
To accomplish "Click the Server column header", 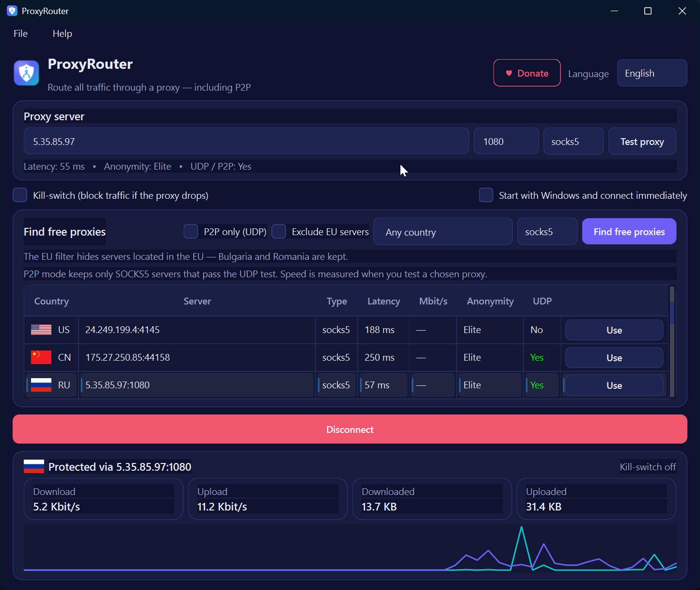I will tap(197, 301).
